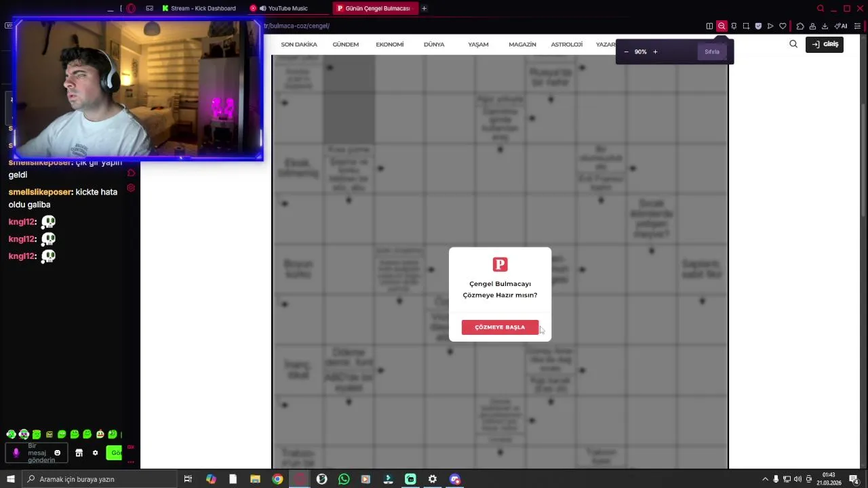
Task: Open the notification center icon
Action: pos(854,479)
